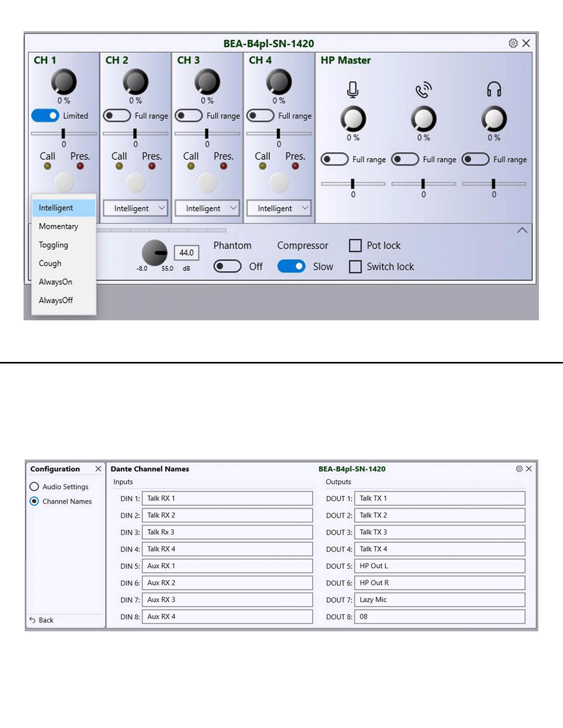Open CH 2 Intelligent mode dropdown
Image resolution: width=563 pixels, height=728 pixels.
coord(135,208)
